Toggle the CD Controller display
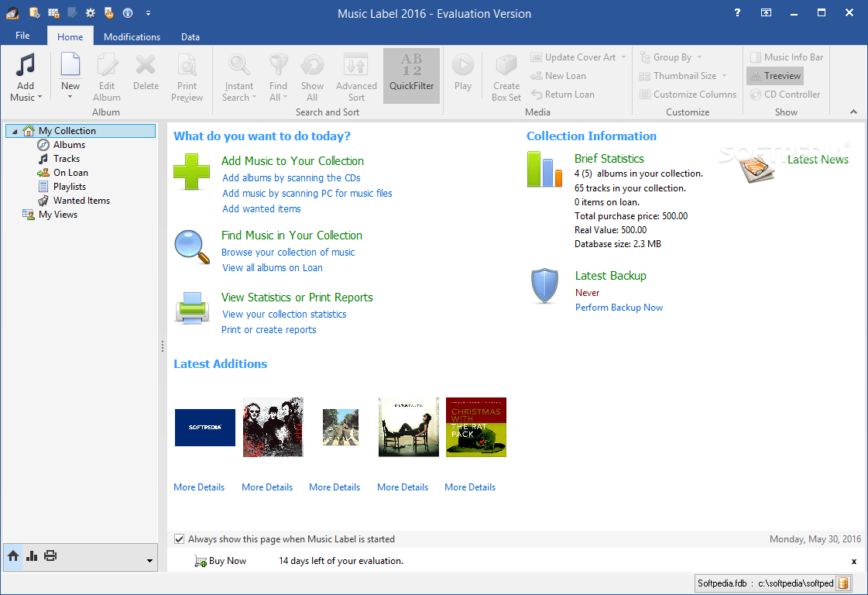Image resolution: width=868 pixels, height=595 pixels. [x=785, y=95]
